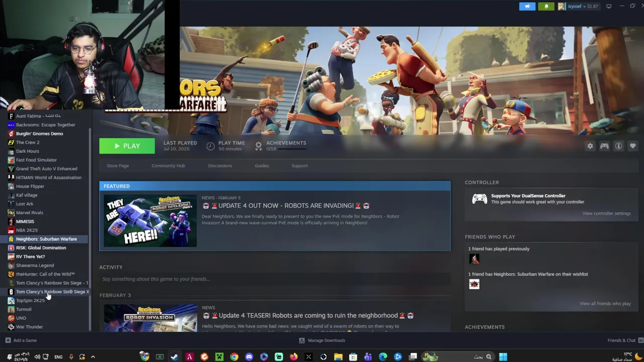Click the Lost Ark game icon
The height and width of the screenshot is (362, 644).
click(11, 204)
